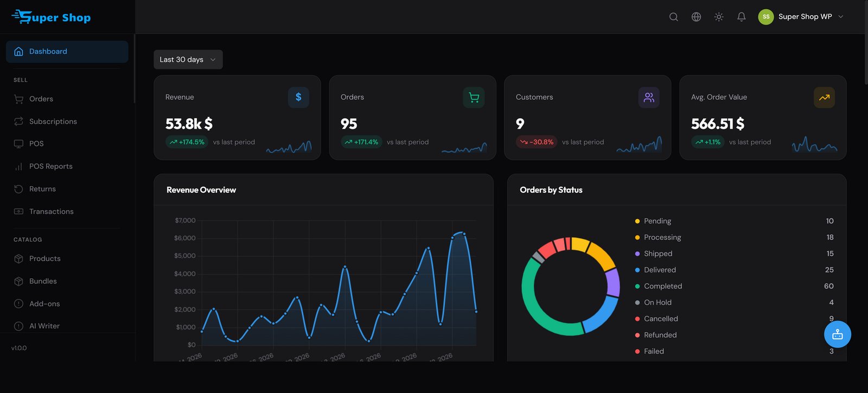
Task: Open Subscriptions page
Action: pyautogui.click(x=67, y=122)
